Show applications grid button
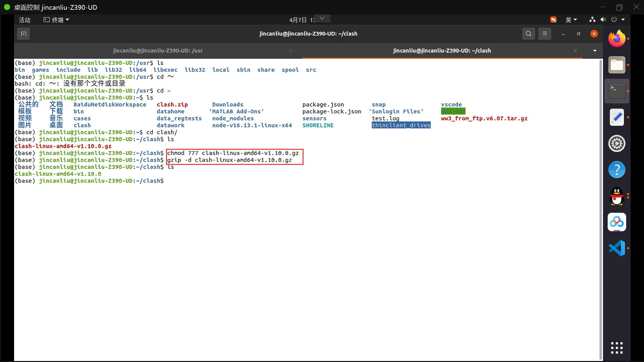 coord(616,348)
